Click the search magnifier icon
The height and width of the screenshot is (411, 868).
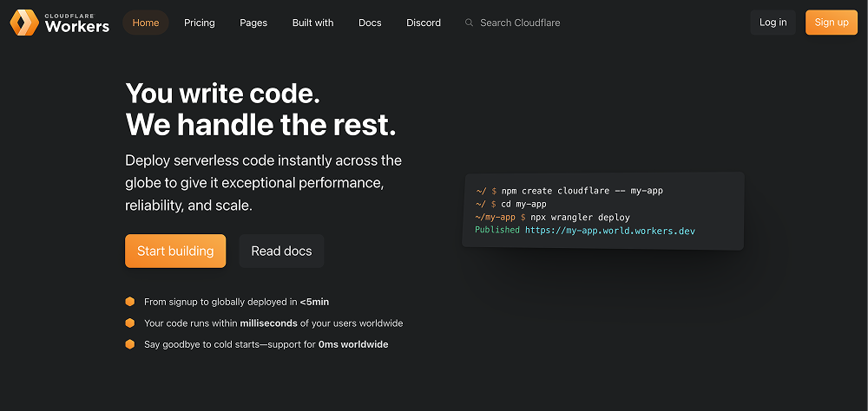tap(469, 23)
